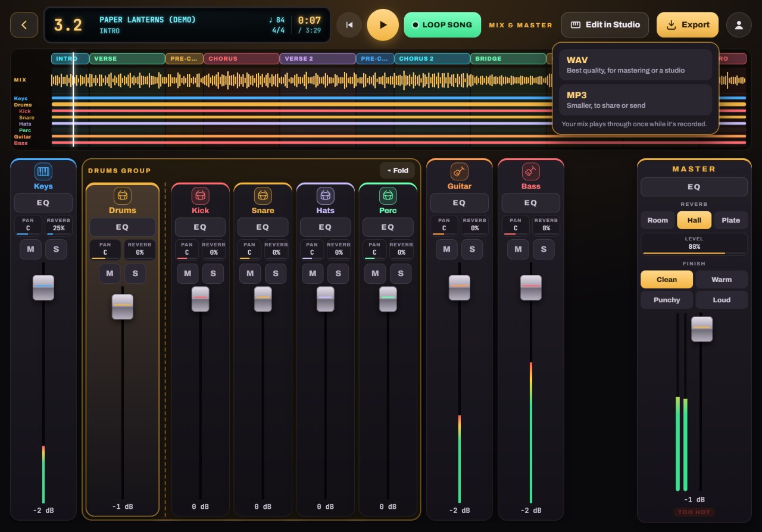Open the Master EQ panel

click(694, 187)
